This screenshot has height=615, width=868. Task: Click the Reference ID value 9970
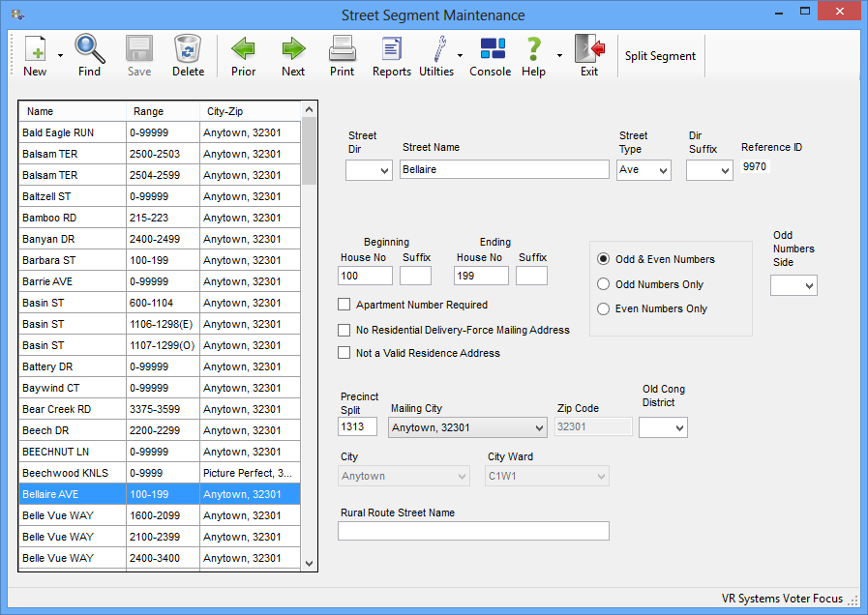tap(755, 166)
